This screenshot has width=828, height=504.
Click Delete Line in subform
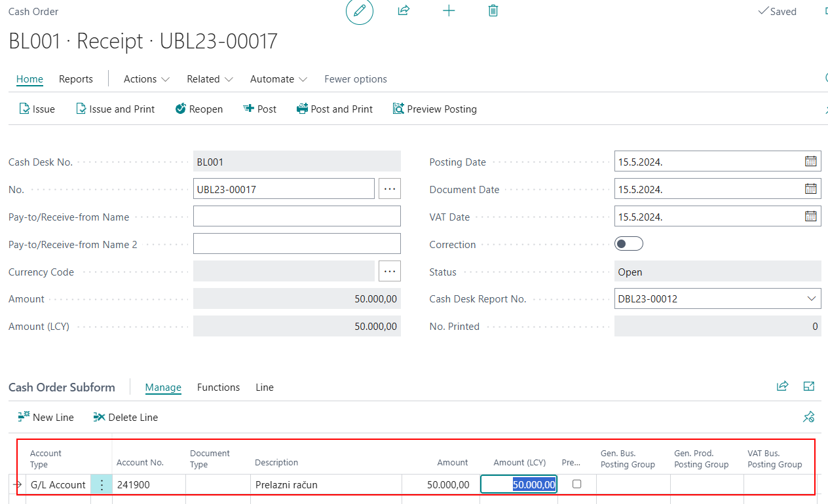click(126, 417)
